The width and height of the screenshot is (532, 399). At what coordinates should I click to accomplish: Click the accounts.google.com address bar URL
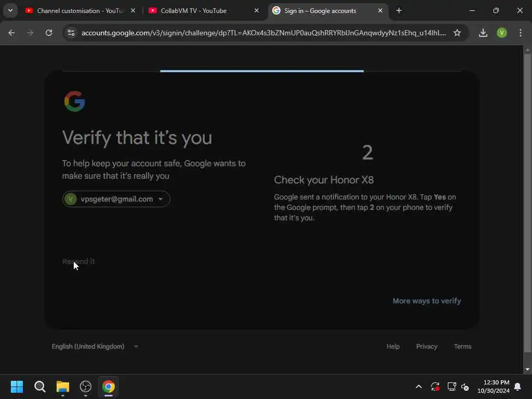[263, 33]
